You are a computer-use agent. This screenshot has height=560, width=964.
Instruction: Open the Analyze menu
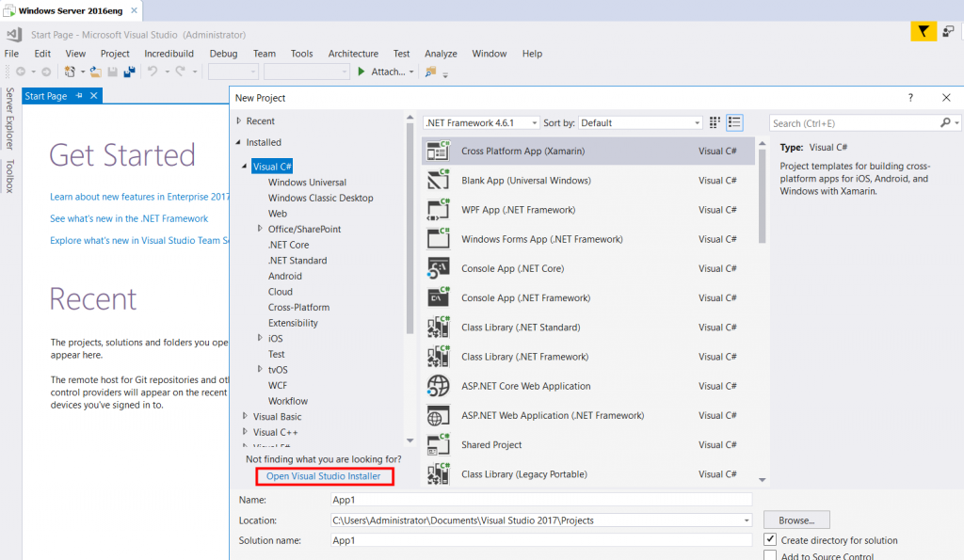(x=441, y=54)
